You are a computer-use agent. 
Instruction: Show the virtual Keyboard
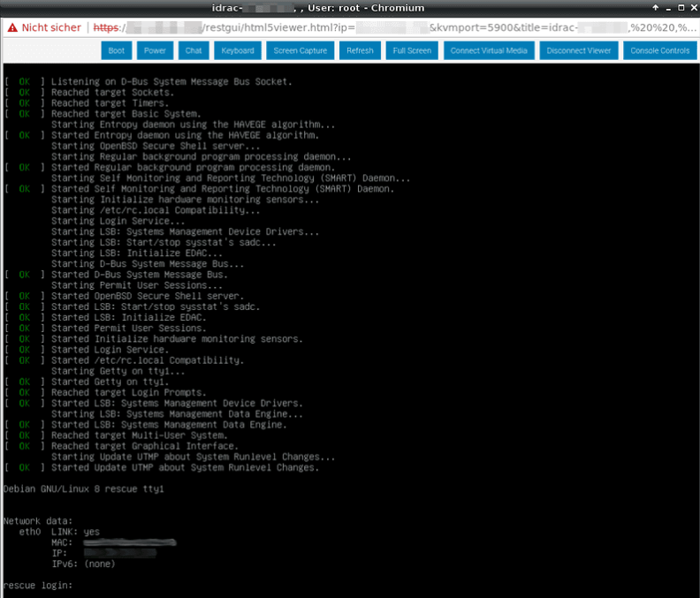tap(237, 50)
